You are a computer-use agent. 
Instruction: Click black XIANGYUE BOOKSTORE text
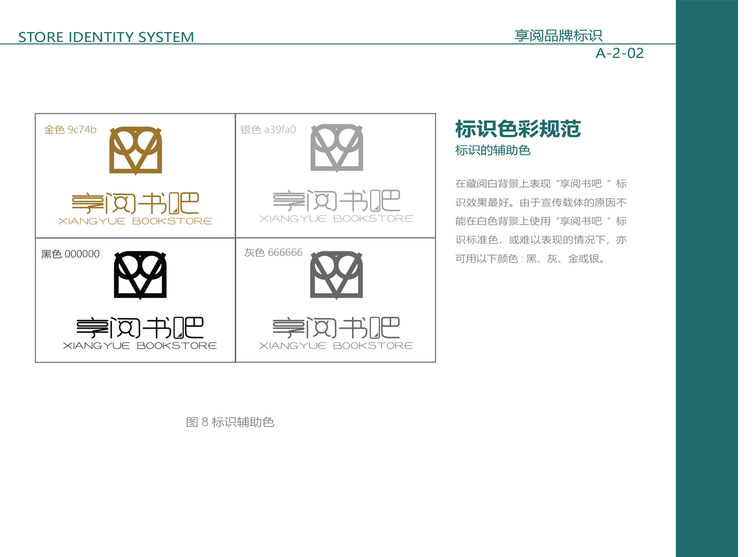pos(140,346)
